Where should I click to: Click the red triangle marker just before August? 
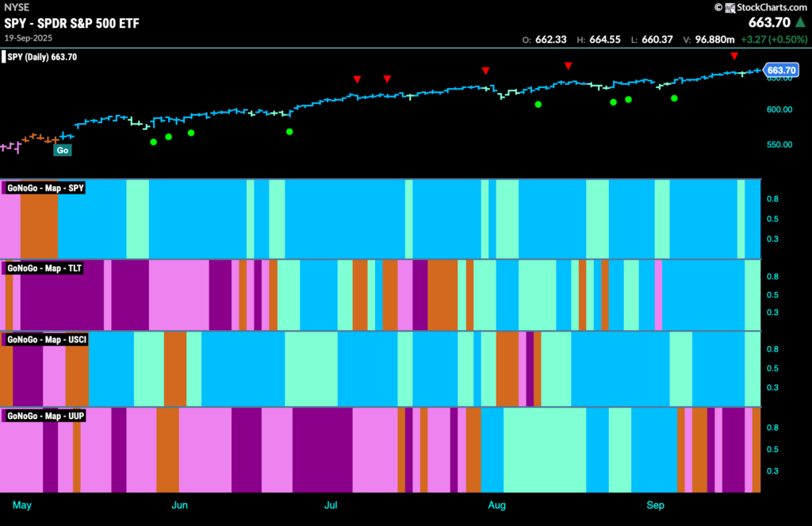coord(485,71)
